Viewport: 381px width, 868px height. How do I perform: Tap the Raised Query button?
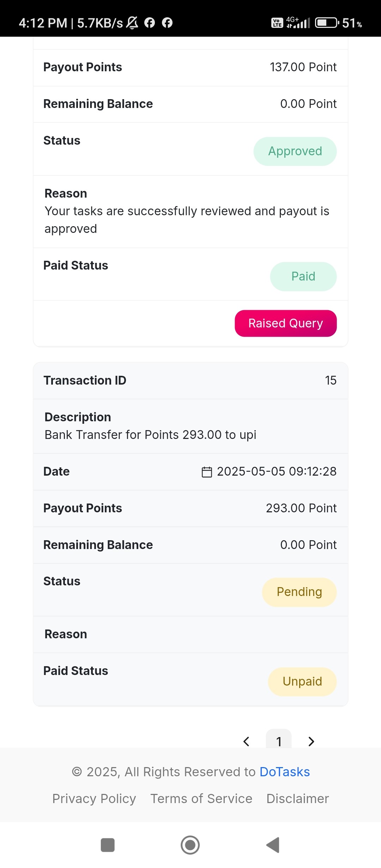pos(286,323)
